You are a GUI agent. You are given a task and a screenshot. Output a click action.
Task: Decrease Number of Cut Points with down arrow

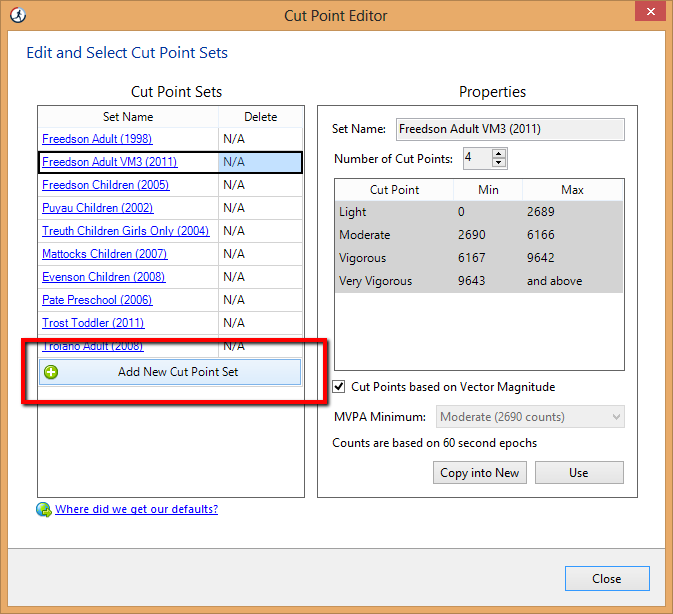[x=499, y=163]
